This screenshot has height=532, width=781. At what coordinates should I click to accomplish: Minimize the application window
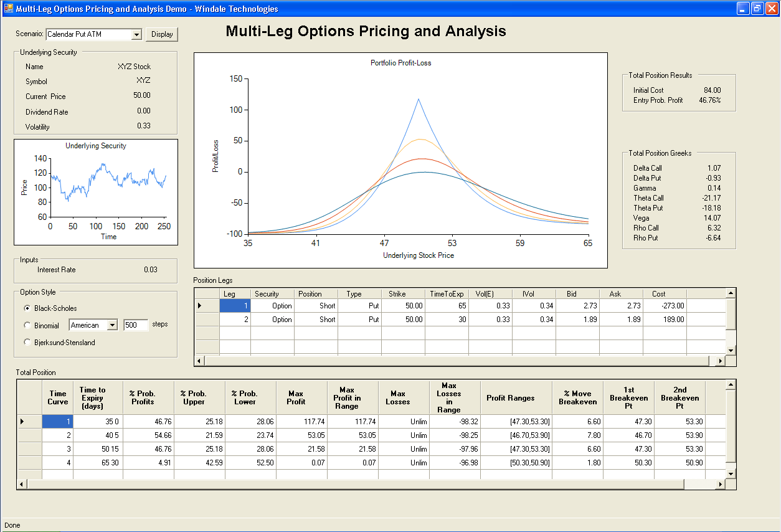point(743,8)
